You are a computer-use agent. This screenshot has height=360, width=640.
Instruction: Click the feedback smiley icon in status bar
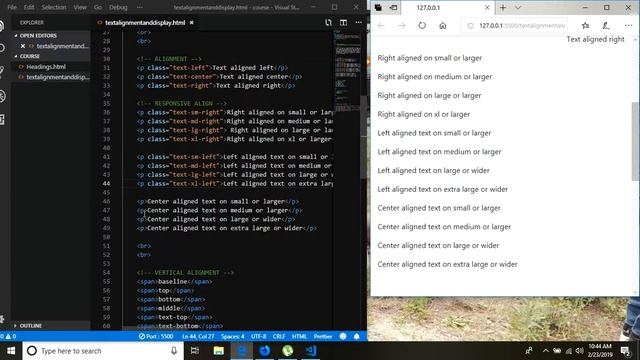343,336
